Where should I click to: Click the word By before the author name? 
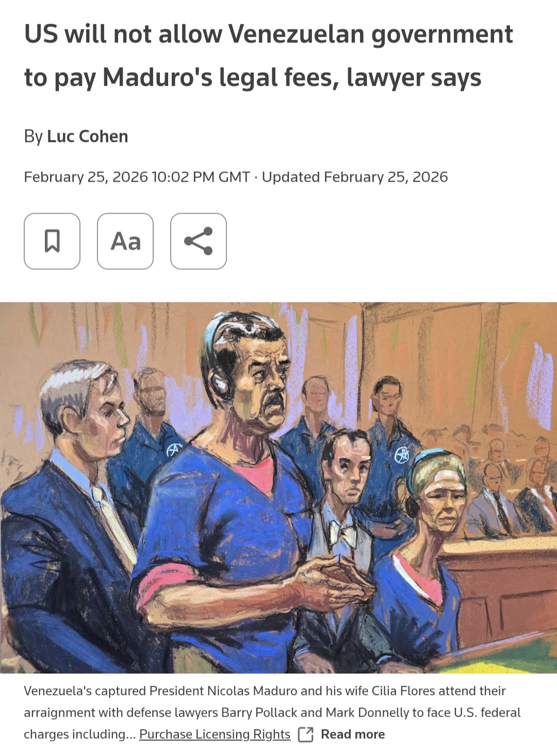tap(33, 136)
